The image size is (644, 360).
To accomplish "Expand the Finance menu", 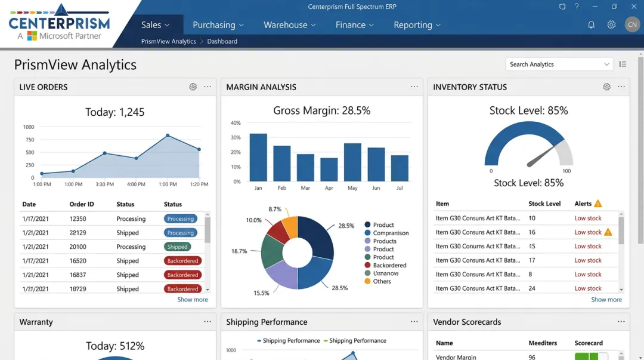I will coord(354,24).
